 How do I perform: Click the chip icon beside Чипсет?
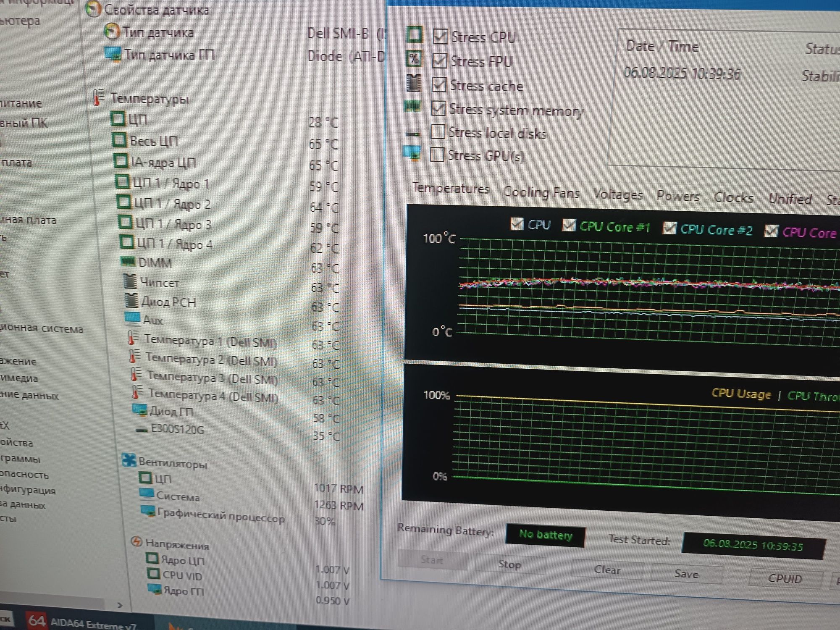pyautogui.click(x=131, y=281)
